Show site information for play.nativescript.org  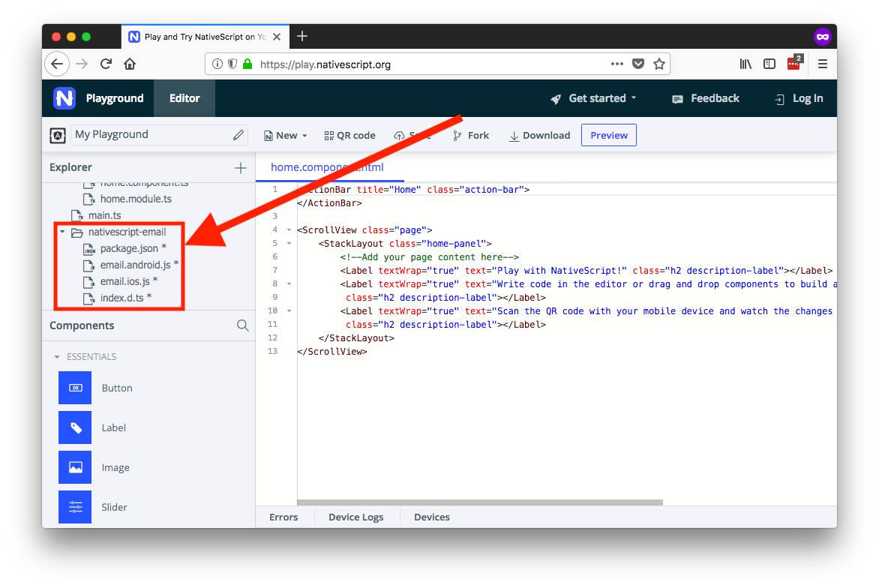pyautogui.click(x=217, y=64)
